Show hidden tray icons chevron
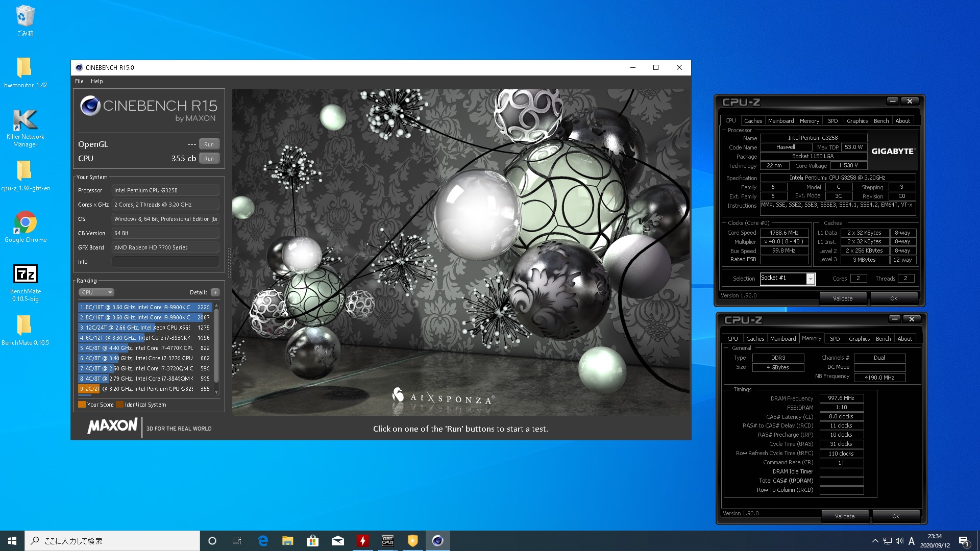 tap(875, 541)
